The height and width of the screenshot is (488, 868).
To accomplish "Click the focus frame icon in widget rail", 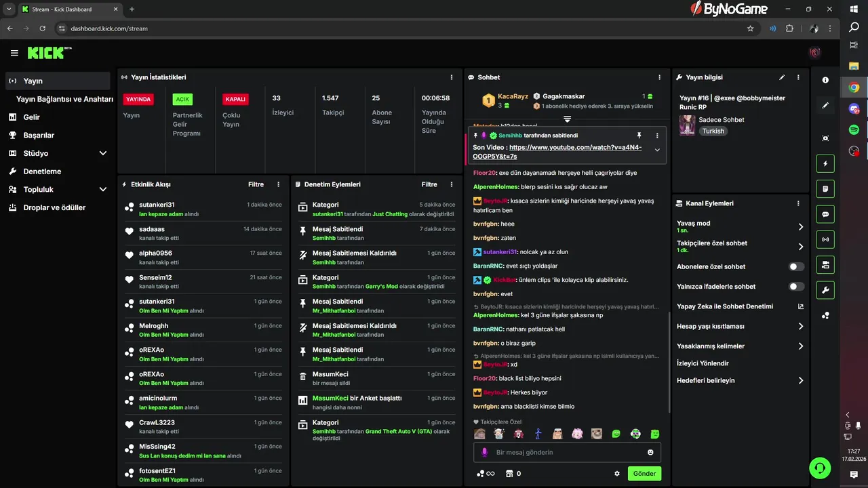I will (825, 138).
